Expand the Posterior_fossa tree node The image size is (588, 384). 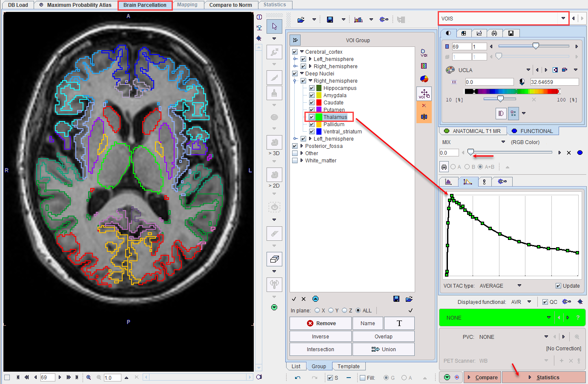pyautogui.click(x=302, y=146)
